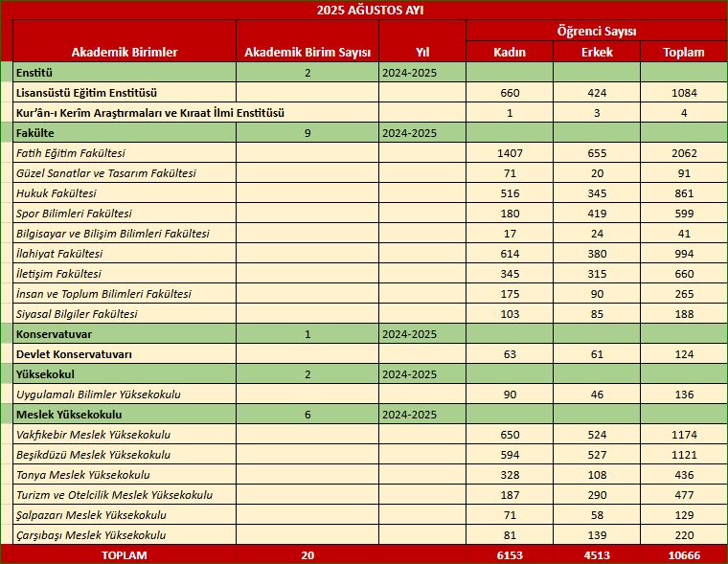The width and height of the screenshot is (728, 564).
Task: Click the 'Öğrenci Sayısı' merged header
Action: (x=597, y=32)
